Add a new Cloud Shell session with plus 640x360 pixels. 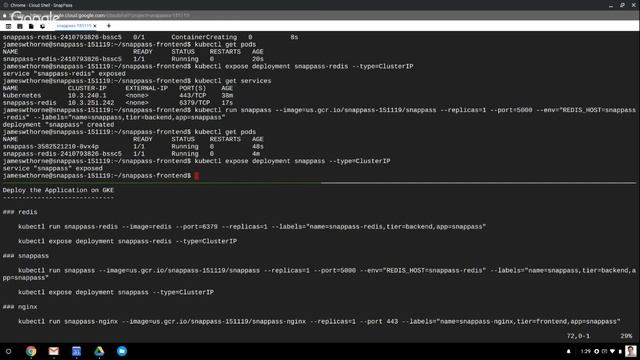tap(109, 26)
